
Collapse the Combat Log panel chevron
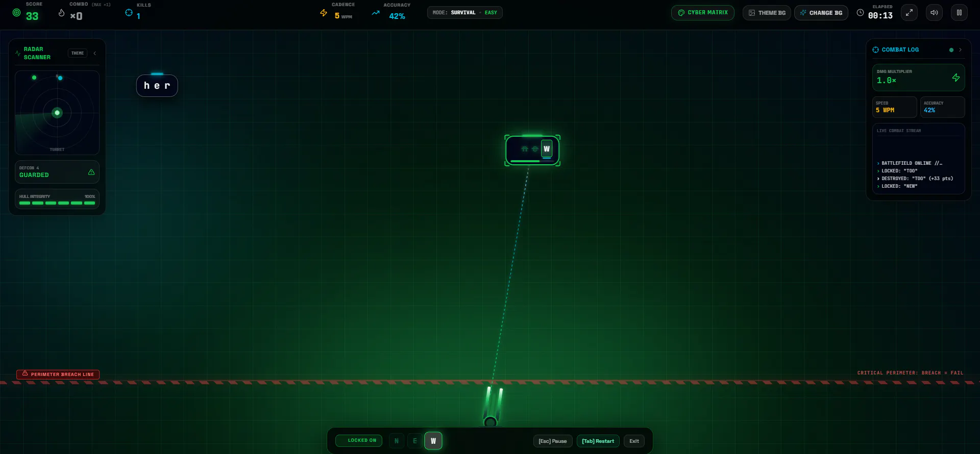click(x=960, y=50)
